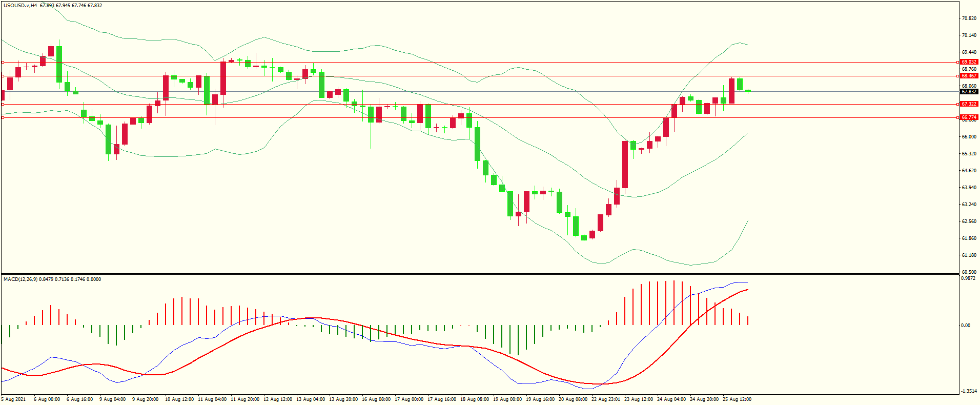Viewport: 980px width, 405px height.
Task: Click the 65.320 value on the price scale
Action: coord(969,154)
